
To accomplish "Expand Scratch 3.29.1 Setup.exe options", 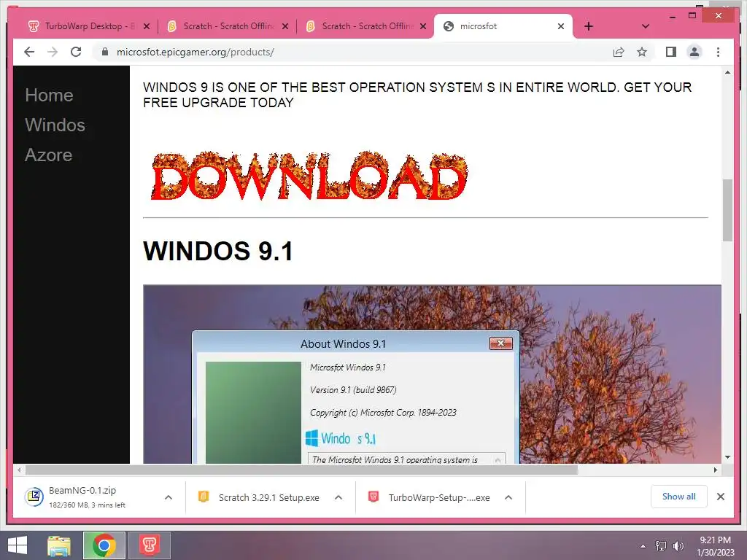I will click(338, 497).
